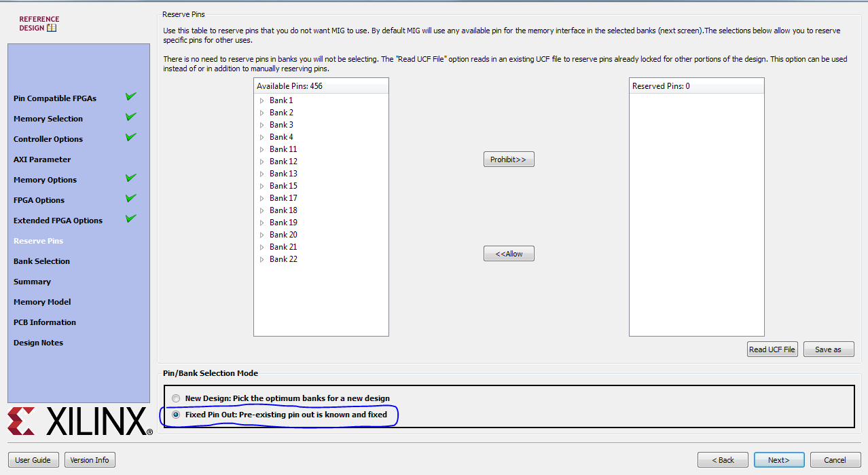Open PCB Information step
Viewport: 868px width, 475px height.
(x=45, y=322)
